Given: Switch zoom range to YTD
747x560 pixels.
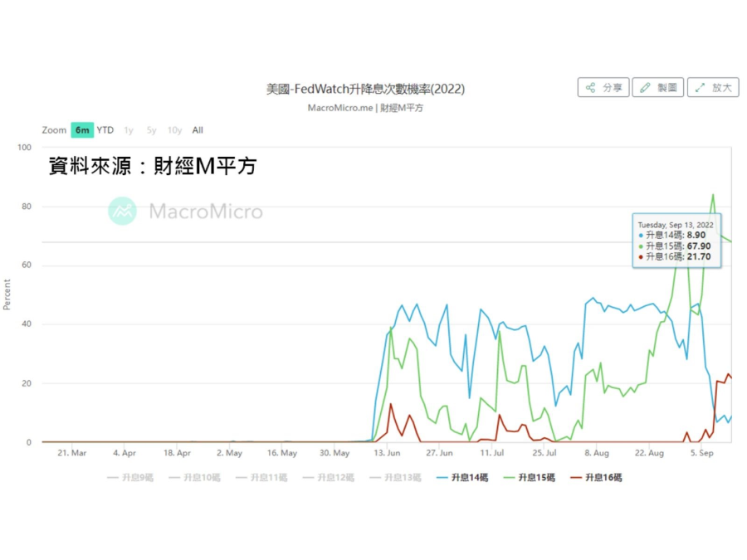Looking at the screenshot, I should [105, 130].
